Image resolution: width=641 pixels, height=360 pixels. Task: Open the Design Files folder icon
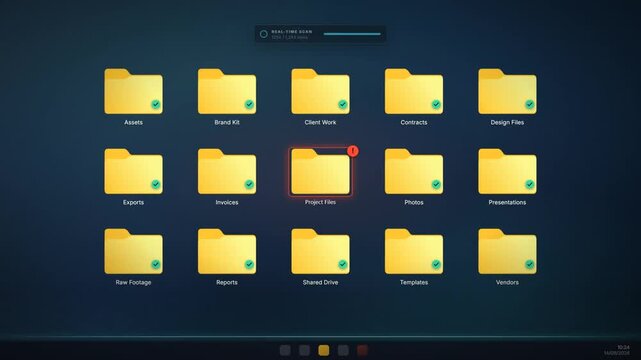[x=507, y=91]
